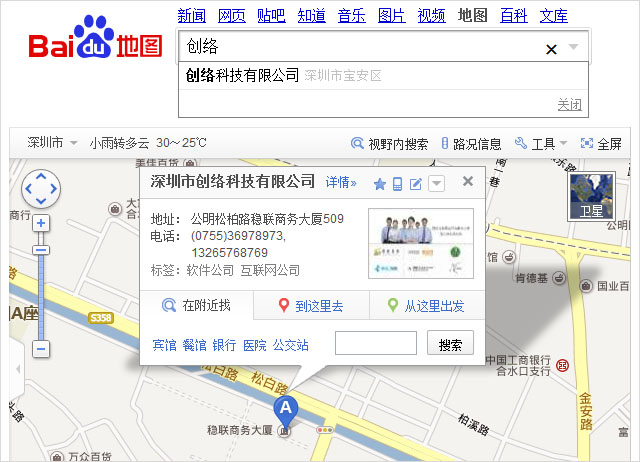Viewport: 640px width, 462px height.
Task: Switch to satellite (卫星) view
Action: pos(589,196)
